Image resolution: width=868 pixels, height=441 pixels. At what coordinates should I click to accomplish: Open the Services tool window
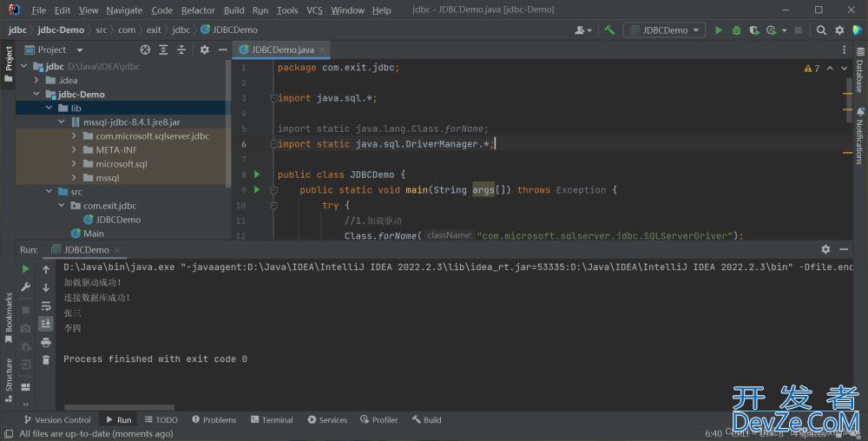click(327, 420)
